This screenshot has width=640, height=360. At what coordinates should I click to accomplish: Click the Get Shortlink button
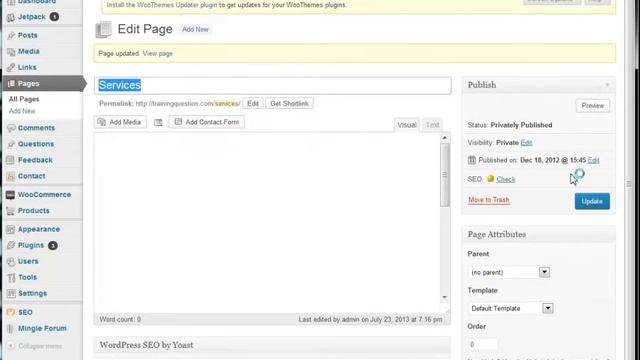pyautogui.click(x=289, y=104)
